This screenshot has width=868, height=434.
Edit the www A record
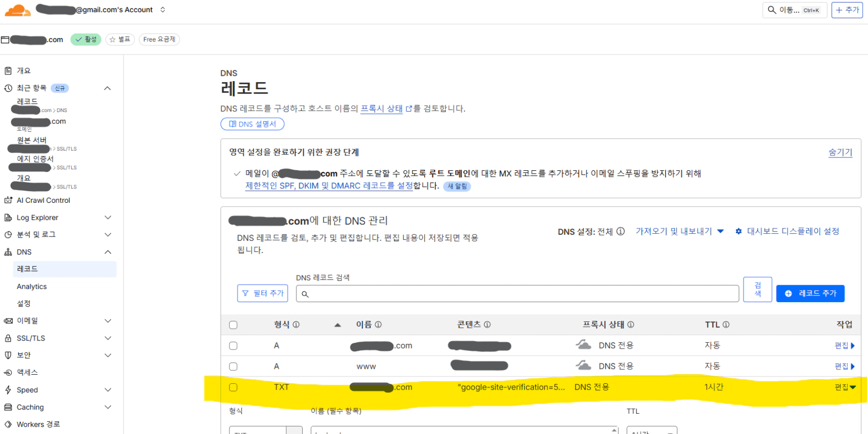845,366
